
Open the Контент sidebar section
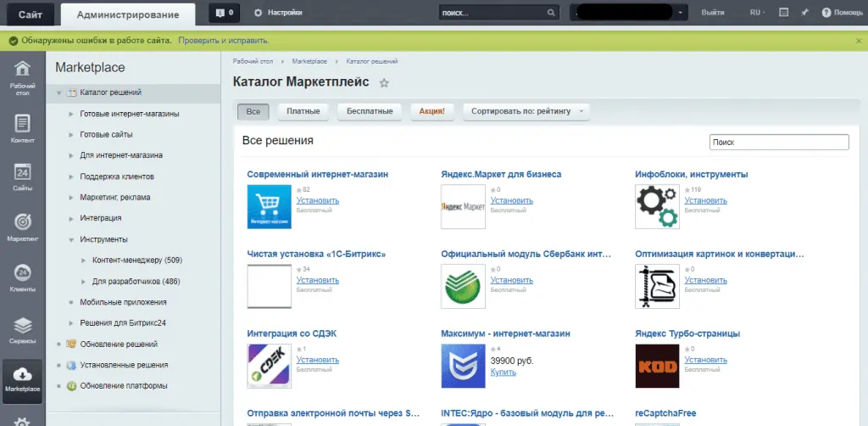(x=22, y=128)
